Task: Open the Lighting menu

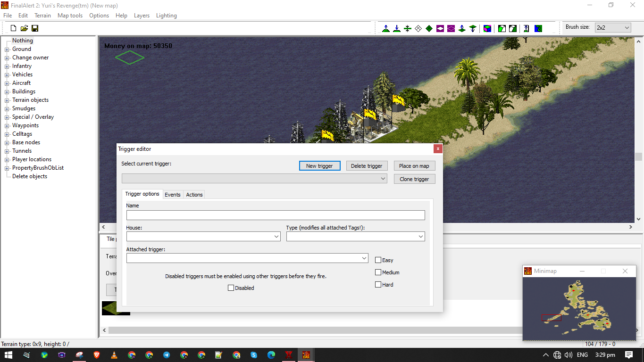Action: click(167, 16)
